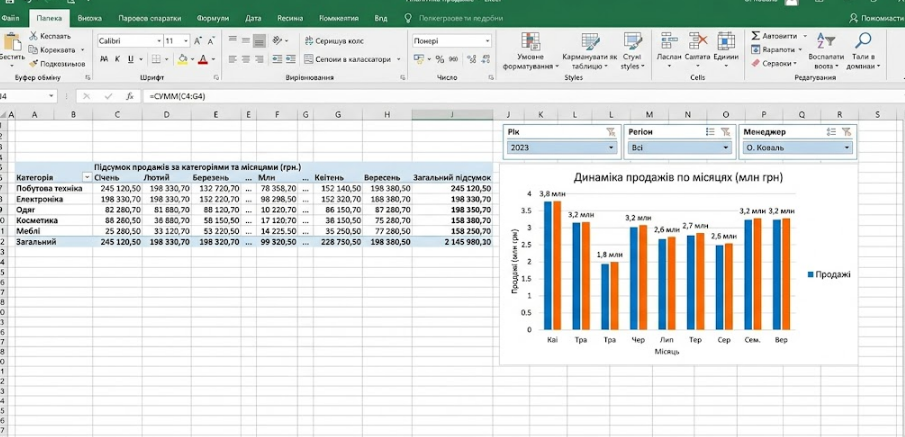
Task: Toggle align text left
Action: coord(233,59)
